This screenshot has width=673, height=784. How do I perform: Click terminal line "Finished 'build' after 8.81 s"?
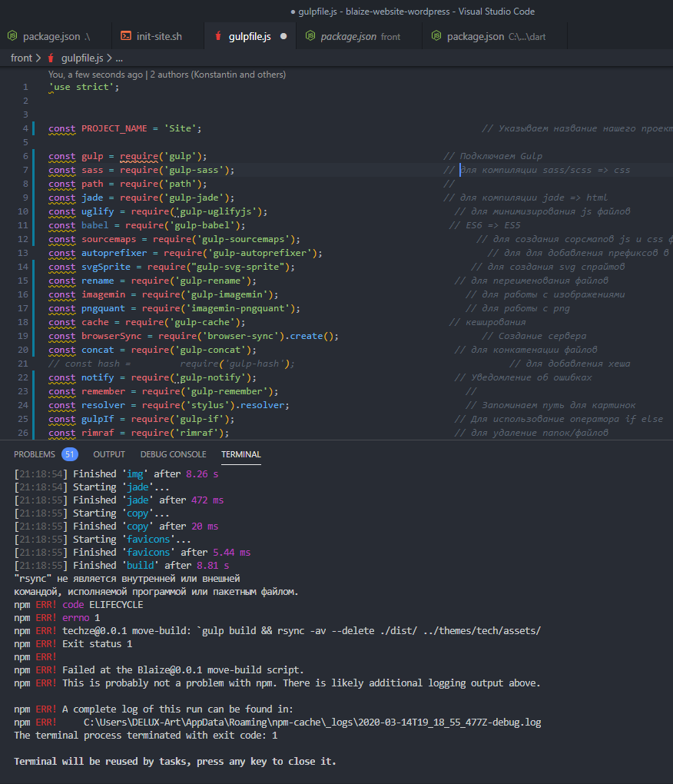(x=122, y=565)
